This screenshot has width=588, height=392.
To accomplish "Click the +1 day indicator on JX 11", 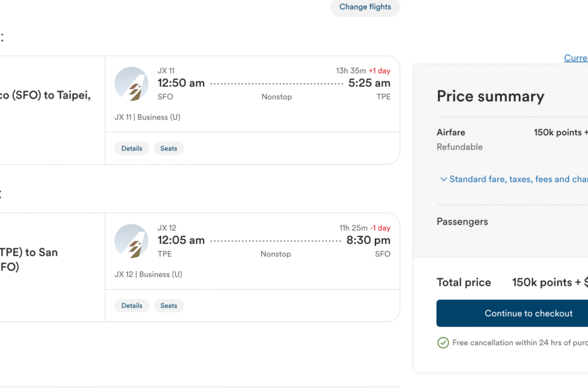I will (x=379, y=71).
